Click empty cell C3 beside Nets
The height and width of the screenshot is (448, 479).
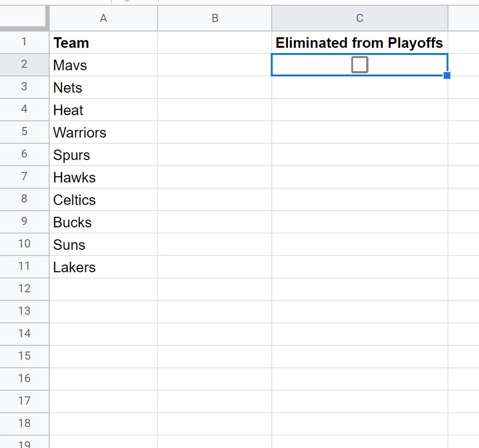(360, 87)
